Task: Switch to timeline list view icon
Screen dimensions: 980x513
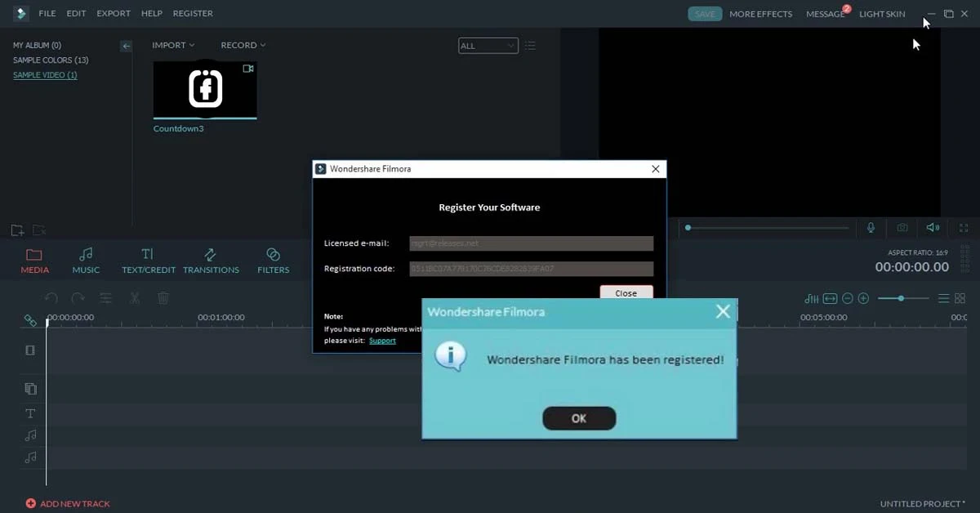Action: pos(943,299)
